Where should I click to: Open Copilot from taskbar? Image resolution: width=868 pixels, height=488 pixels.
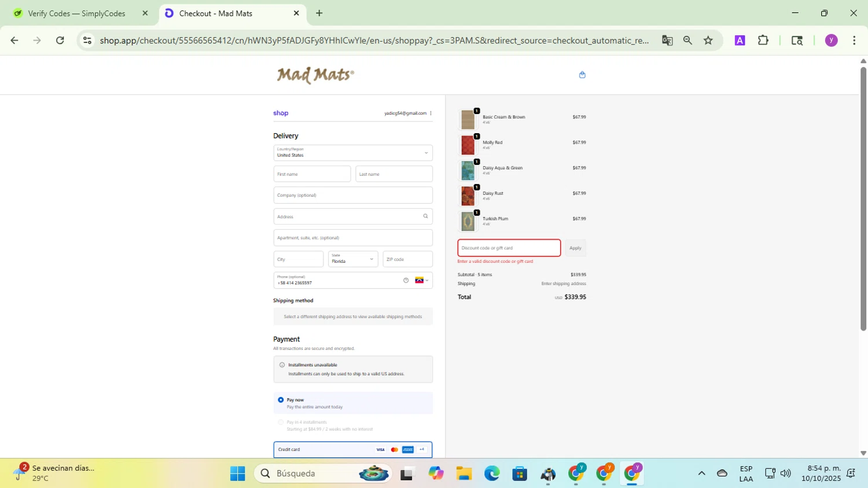(x=436, y=474)
